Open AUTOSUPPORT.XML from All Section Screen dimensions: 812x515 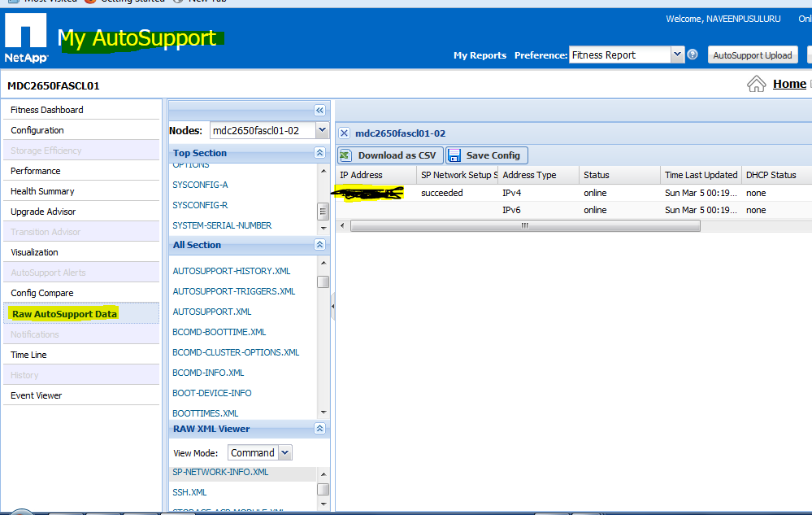tap(211, 311)
